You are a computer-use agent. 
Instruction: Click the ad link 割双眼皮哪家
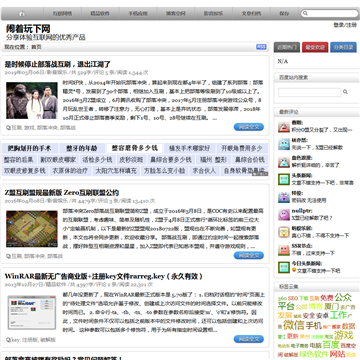[x=58, y=159]
